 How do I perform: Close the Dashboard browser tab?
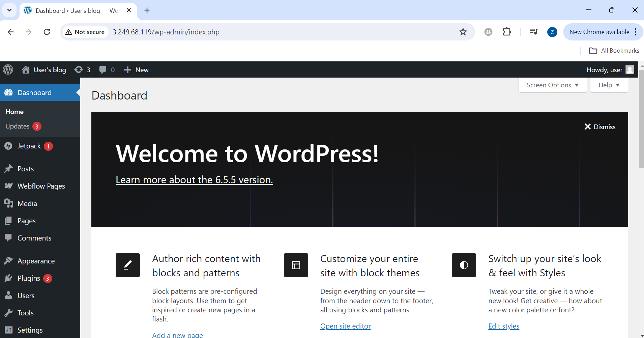[x=129, y=10]
